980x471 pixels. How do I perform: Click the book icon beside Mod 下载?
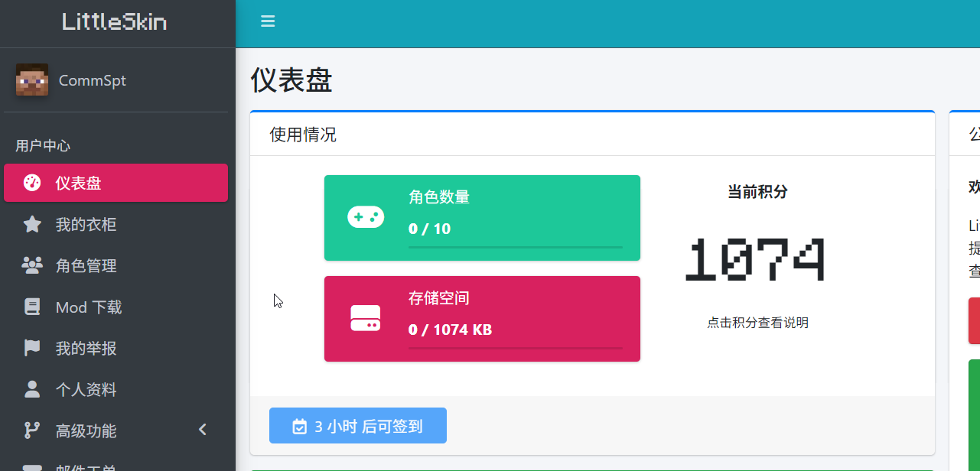32,307
